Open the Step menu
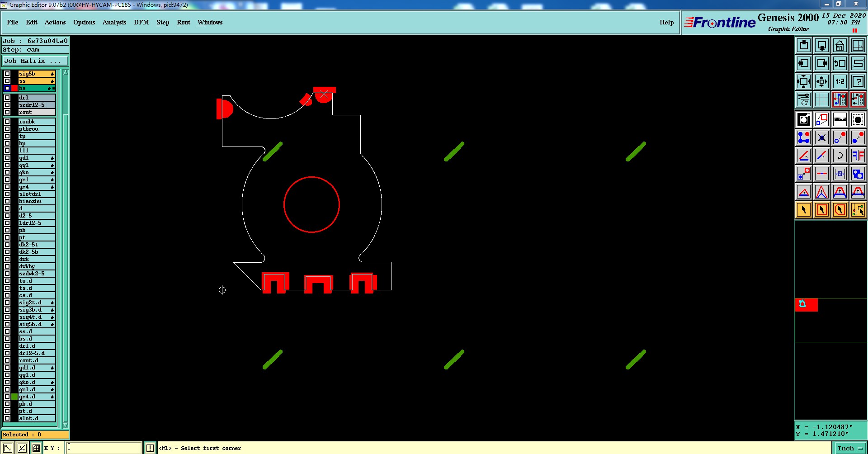 click(163, 22)
